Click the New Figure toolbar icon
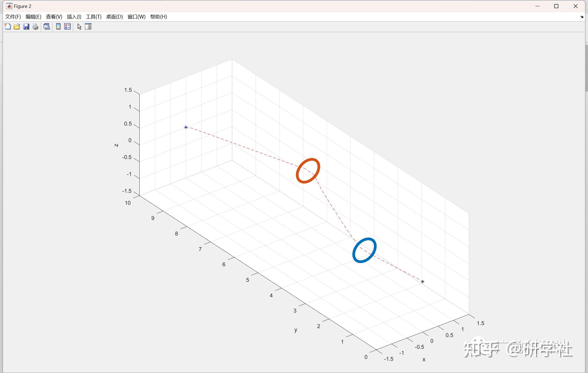 coord(8,26)
